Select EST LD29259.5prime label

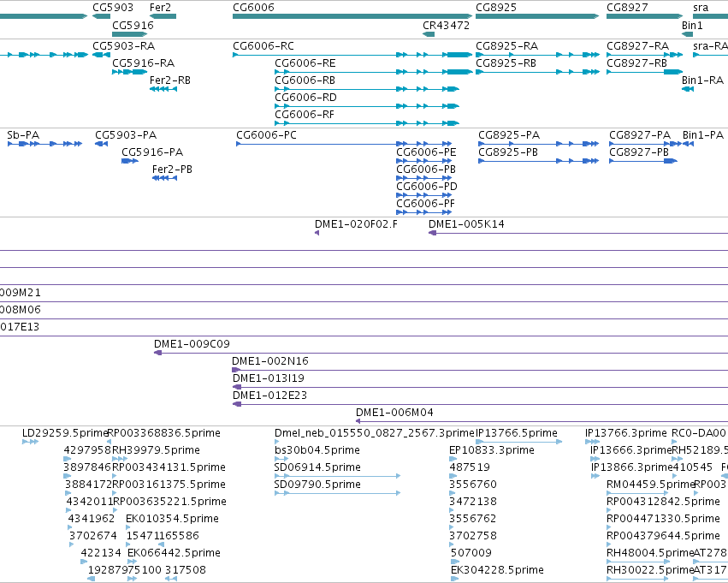point(65,433)
